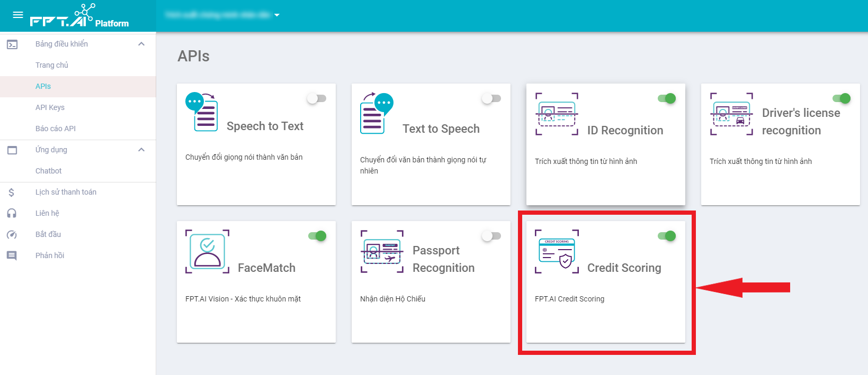Open Driver's license recognition title
This screenshot has width=868, height=375.
tap(801, 122)
